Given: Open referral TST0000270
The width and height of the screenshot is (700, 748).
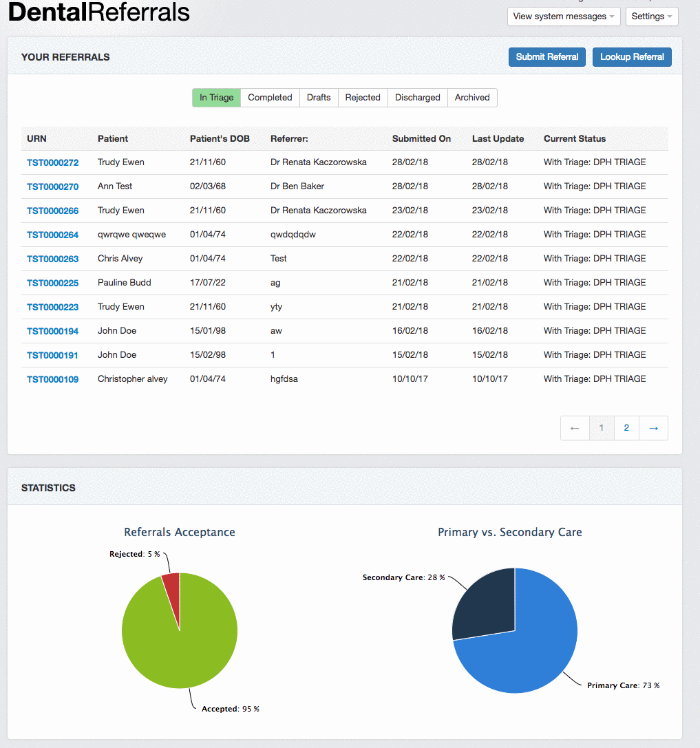Looking at the screenshot, I should (52, 186).
